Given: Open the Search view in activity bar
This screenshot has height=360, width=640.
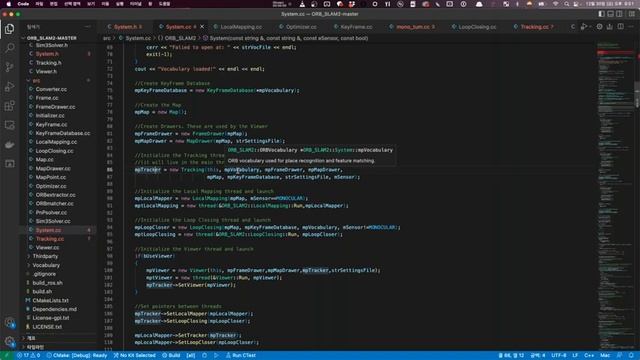Looking at the screenshot, I should 9,48.
